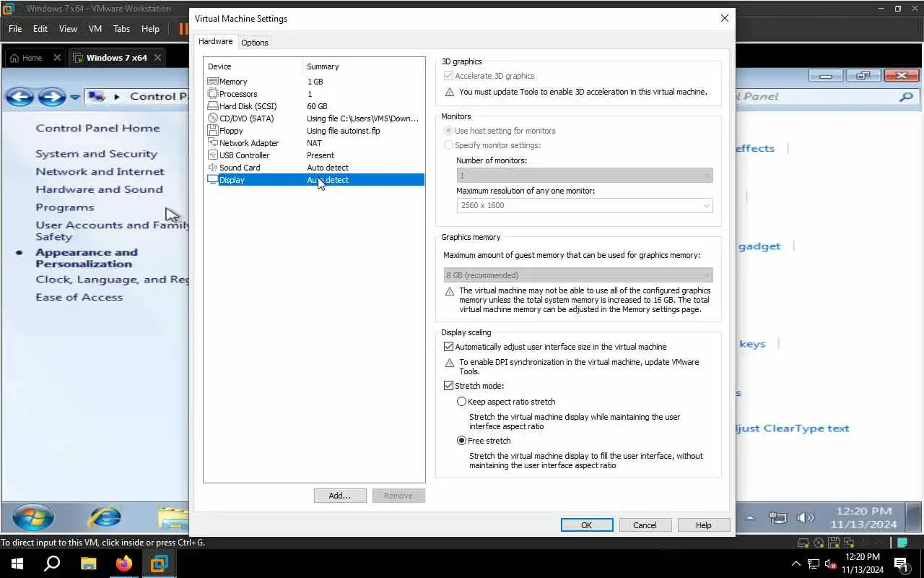924x578 pixels.
Task: Open the Programs category link
Action: [x=65, y=207]
